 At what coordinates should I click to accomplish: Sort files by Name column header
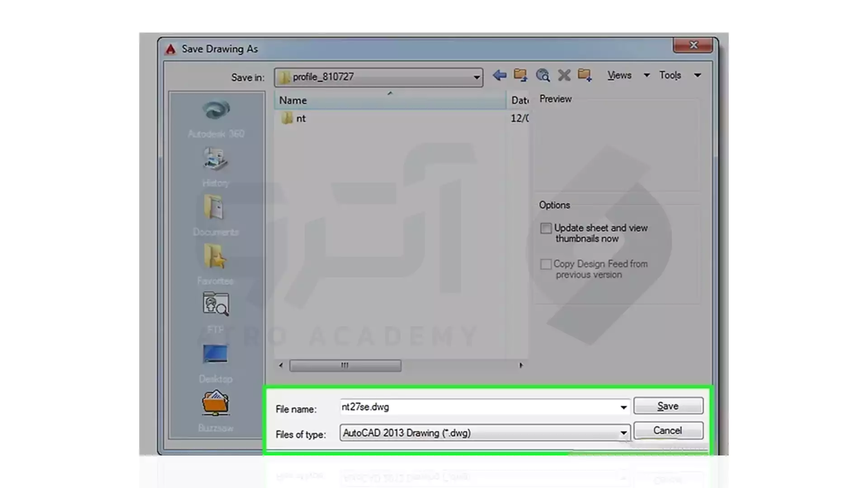(390, 100)
